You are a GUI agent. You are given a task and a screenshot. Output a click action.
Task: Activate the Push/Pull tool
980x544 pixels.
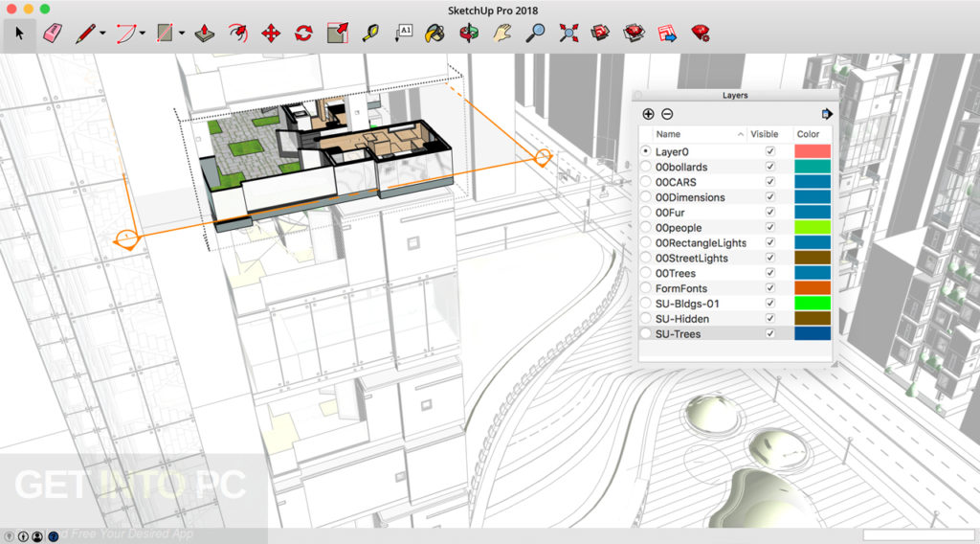point(205,34)
